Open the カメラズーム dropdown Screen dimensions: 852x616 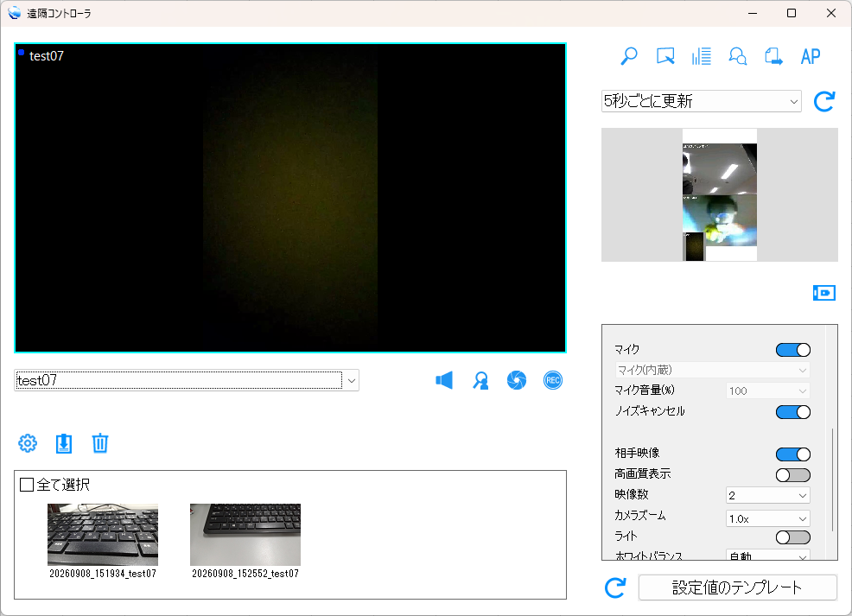pyautogui.click(x=768, y=518)
